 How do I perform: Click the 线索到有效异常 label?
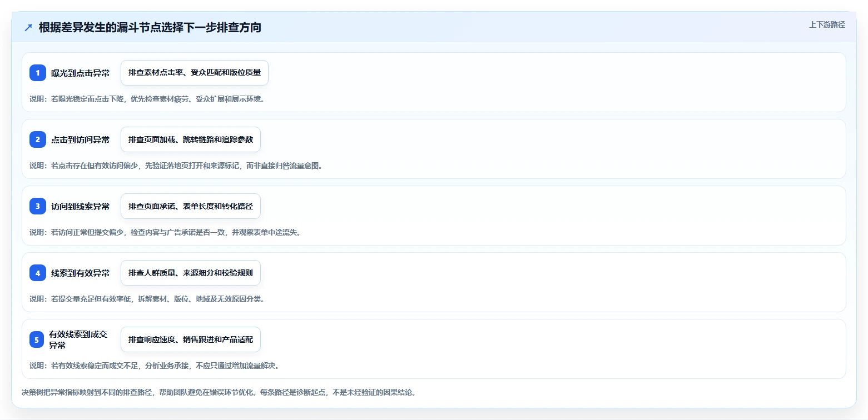[81, 273]
